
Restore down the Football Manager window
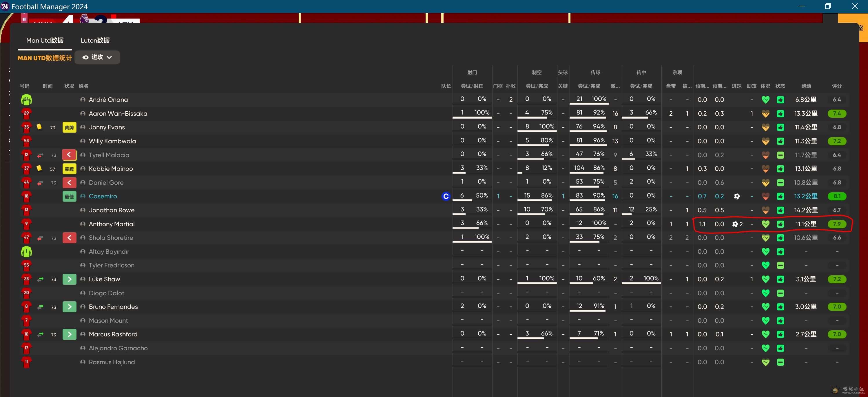pos(827,6)
